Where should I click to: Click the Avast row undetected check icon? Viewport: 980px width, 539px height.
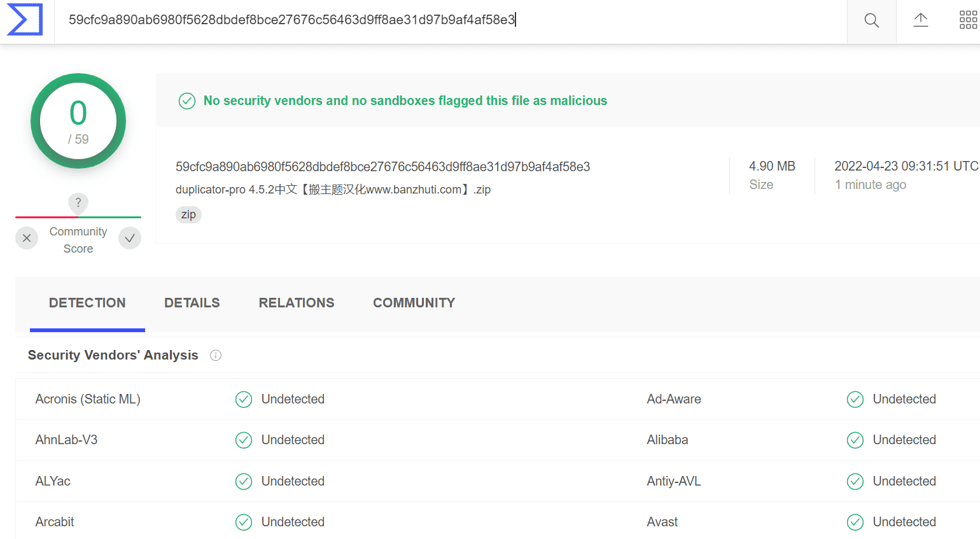[855, 522]
